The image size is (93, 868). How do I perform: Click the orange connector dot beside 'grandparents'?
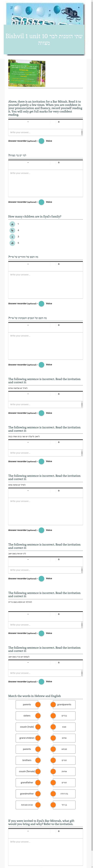coord(53,704)
